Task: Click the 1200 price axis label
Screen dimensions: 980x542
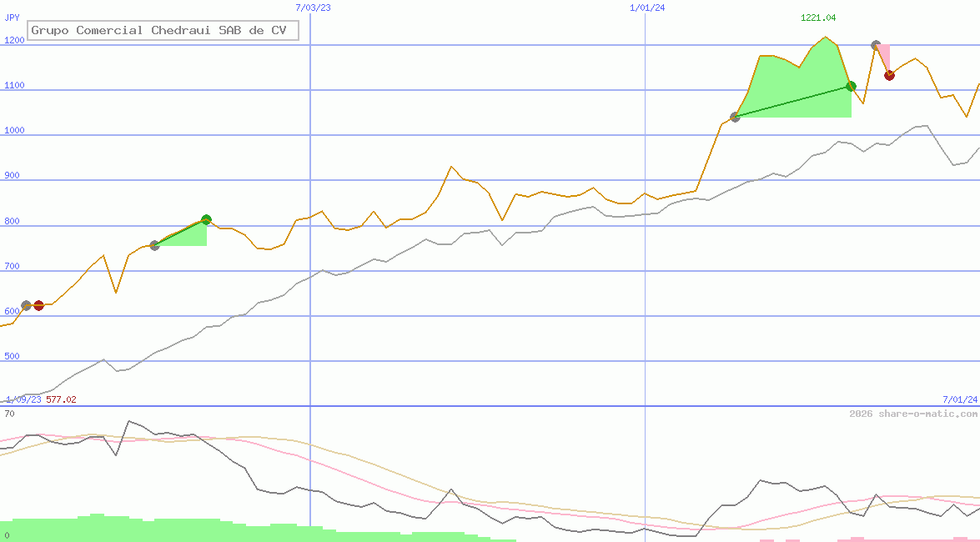Action: (13, 40)
